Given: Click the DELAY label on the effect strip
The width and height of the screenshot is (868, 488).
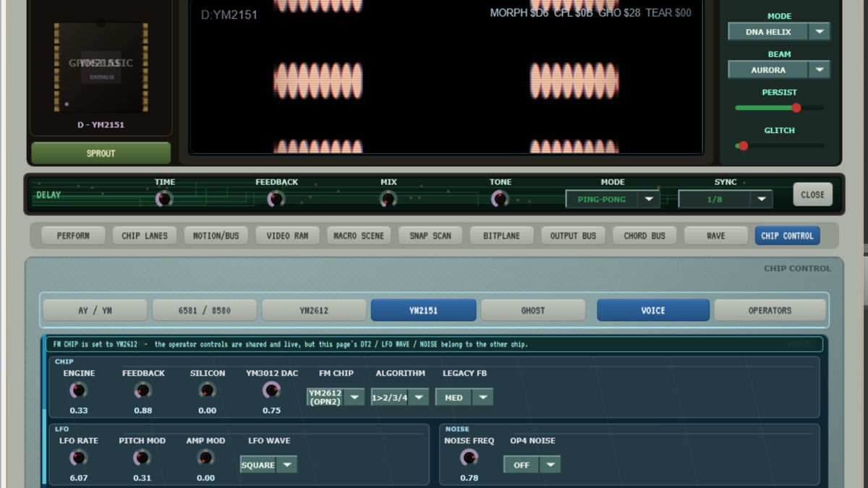Looking at the screenshot, I should pos(48,195).
